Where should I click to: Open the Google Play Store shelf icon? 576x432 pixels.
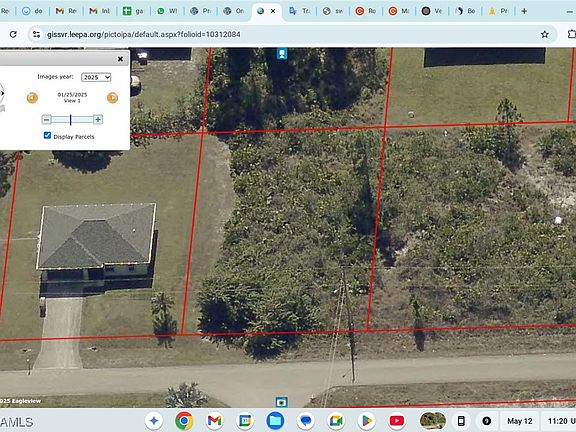(366, 421)
